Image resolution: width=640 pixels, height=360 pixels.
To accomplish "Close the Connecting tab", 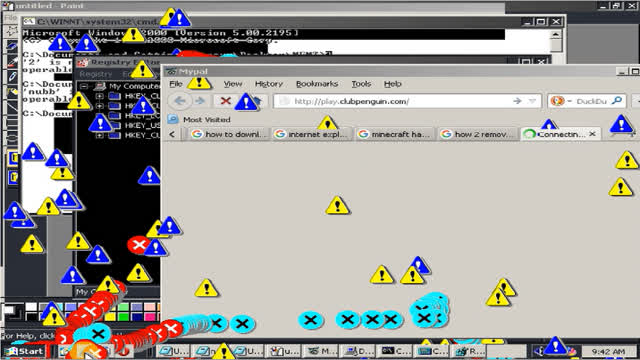I will click(592, 134).
